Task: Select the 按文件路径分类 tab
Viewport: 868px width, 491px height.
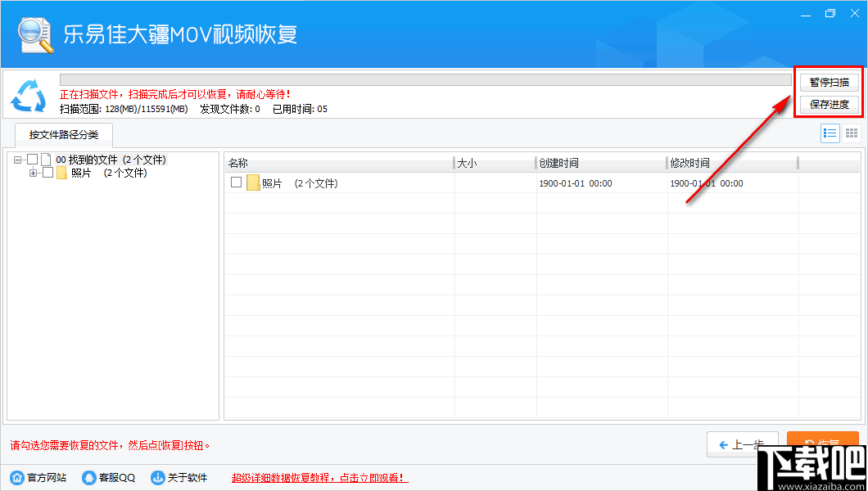Action: (x=64, y=136)
